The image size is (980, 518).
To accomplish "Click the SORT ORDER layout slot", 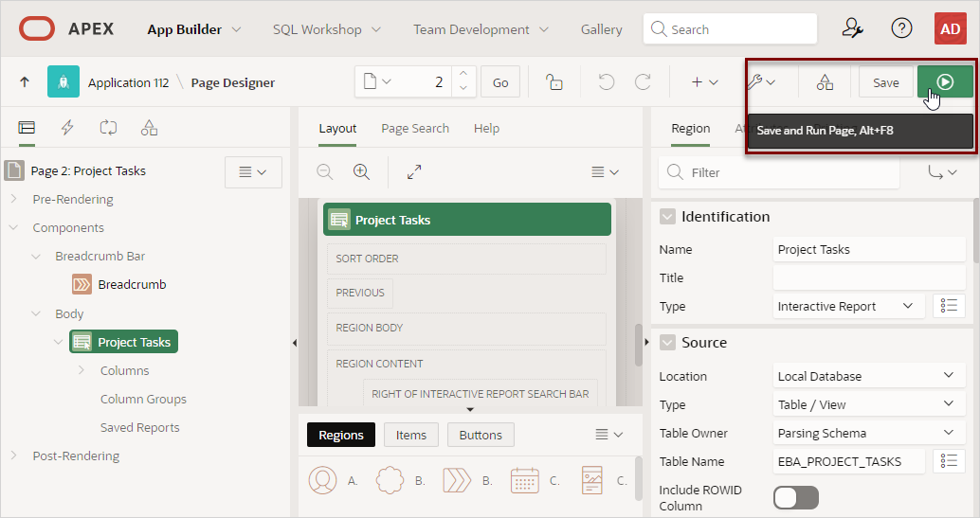I will [x=466, y=259].
